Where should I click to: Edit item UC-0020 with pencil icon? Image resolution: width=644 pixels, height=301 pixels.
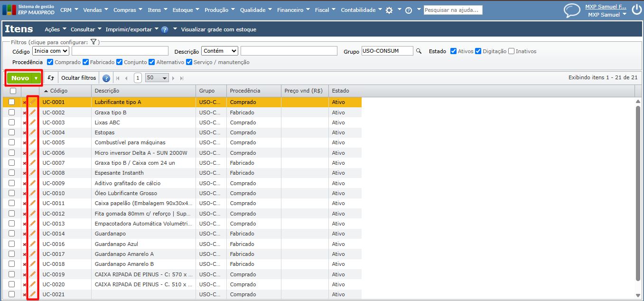(33, 284)
